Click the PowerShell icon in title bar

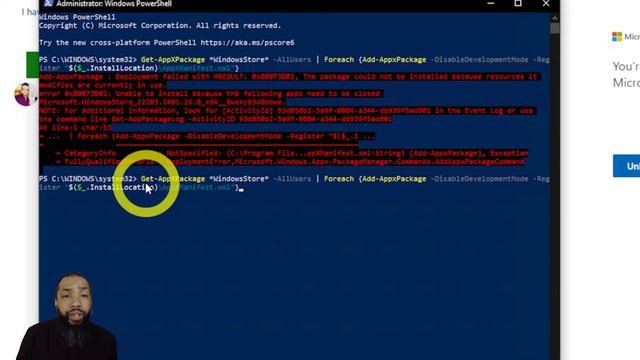point(48,3)
